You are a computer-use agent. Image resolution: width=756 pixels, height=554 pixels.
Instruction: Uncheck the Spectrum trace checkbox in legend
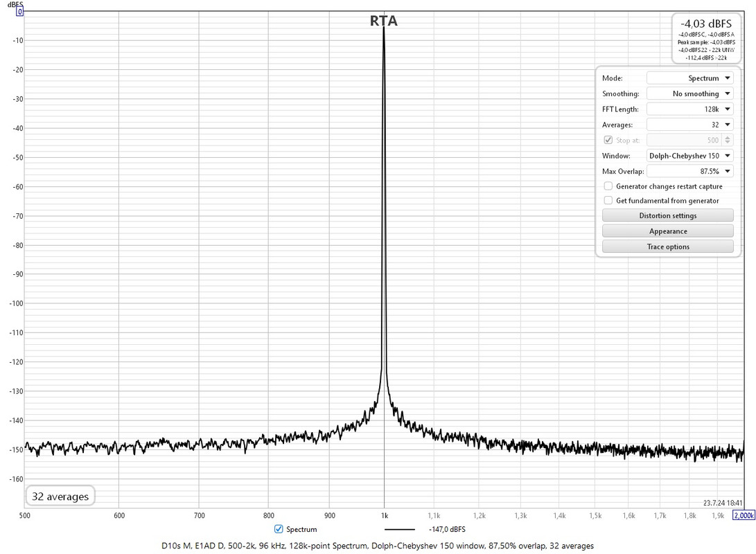pos(279,529)
